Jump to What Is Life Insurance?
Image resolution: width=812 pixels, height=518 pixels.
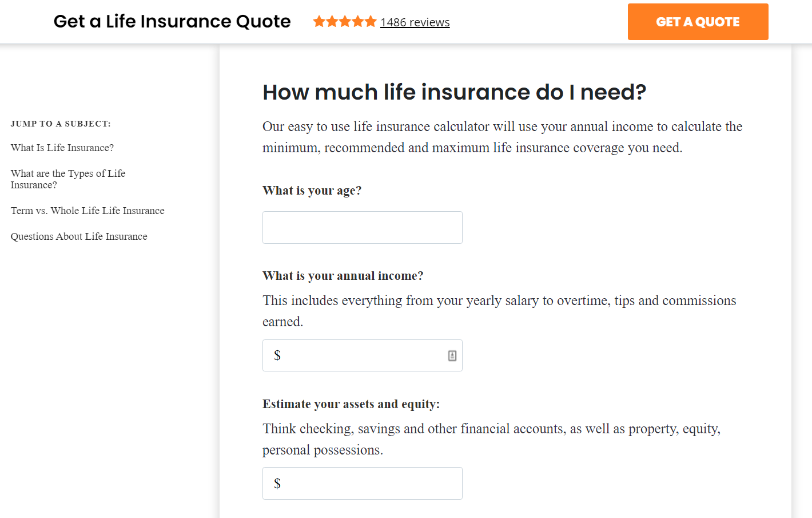(62, 148)
